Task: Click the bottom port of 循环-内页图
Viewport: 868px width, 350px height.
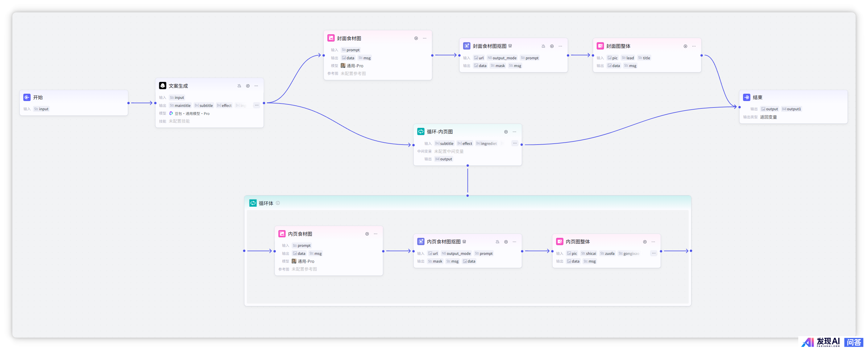Action: pos(467,166)
